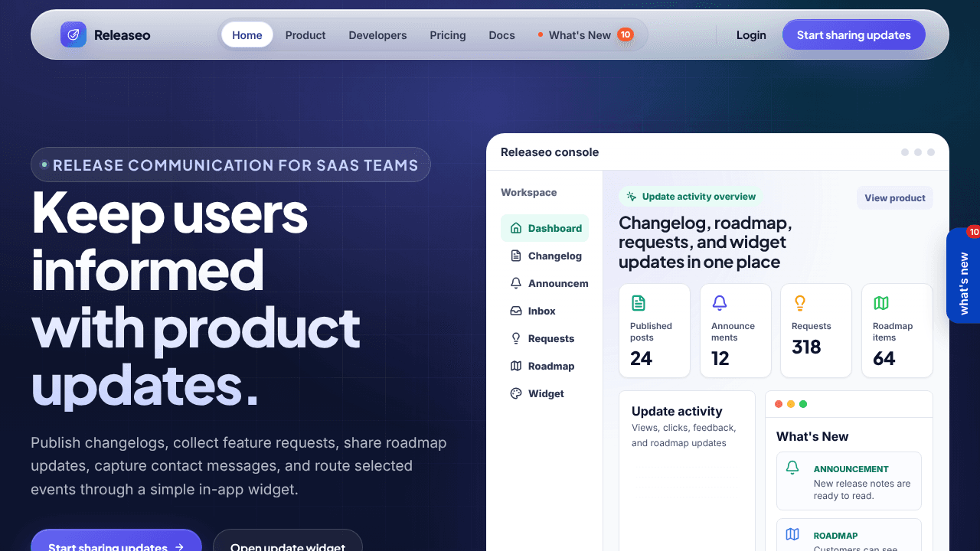Click the red 10 badge on side tab
This screenshot has width=980, height=551.
(x=973, y=231)
